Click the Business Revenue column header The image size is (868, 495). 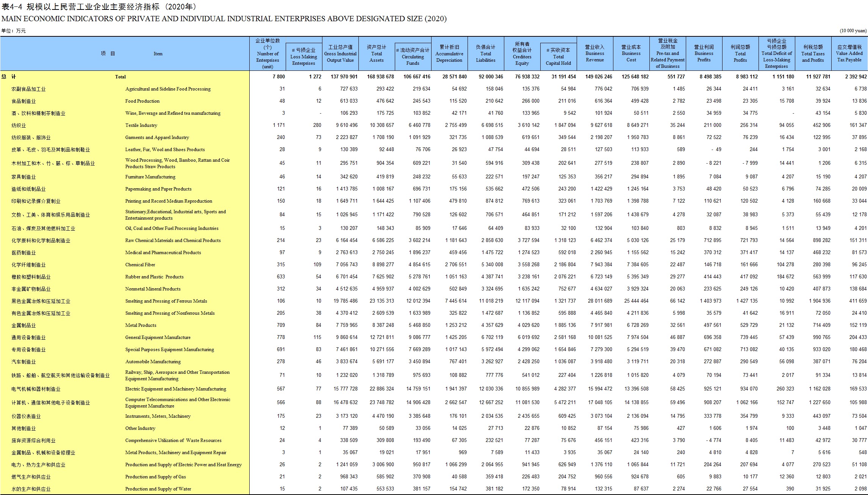595,53
